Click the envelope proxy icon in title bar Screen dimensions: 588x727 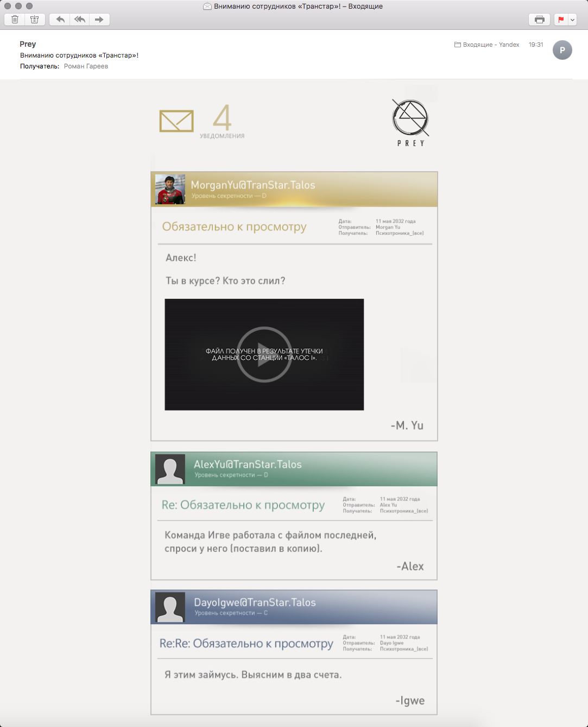click(207, 7)
